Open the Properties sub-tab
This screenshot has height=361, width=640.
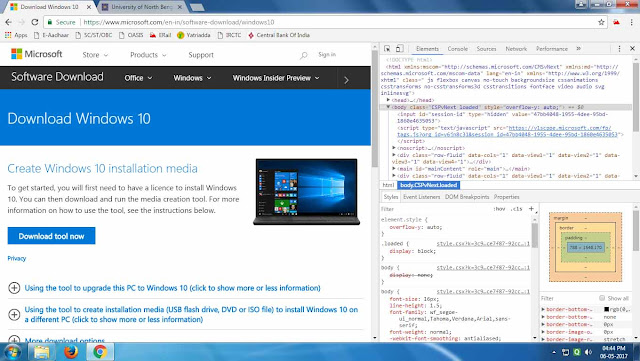click(507, 197)
